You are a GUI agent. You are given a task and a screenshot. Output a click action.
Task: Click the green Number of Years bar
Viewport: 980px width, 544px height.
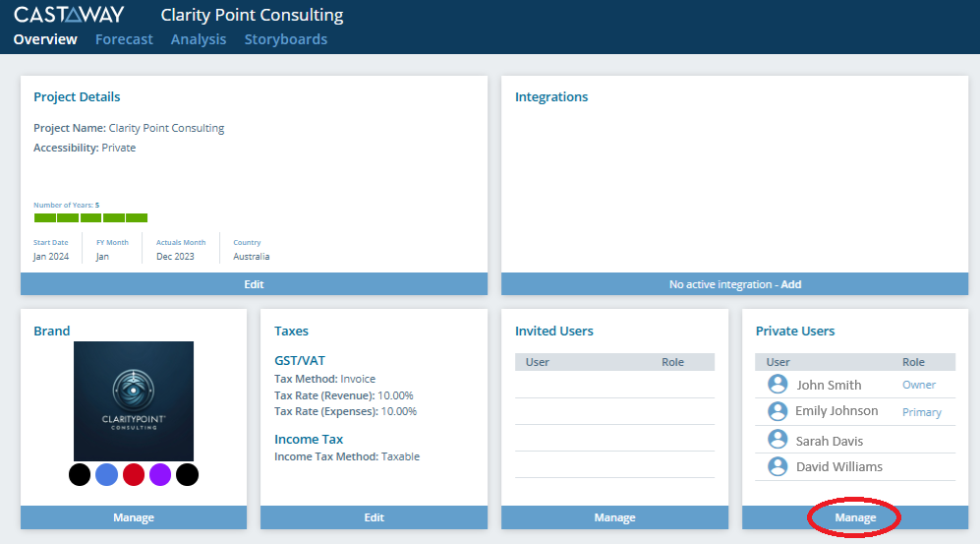point(90,217)
